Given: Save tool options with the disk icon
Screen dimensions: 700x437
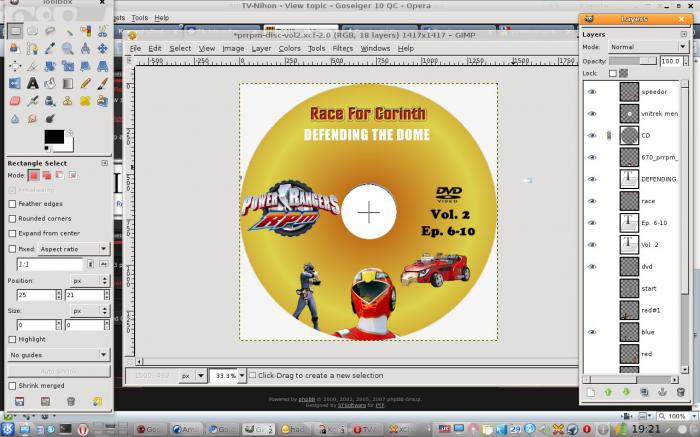Looking at the screenshot, I should (19, 401).
